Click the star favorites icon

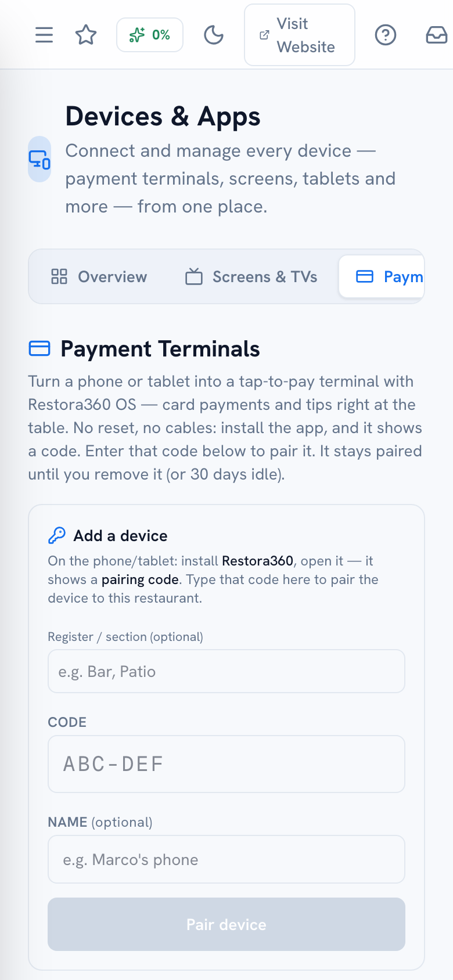[86, 35]
